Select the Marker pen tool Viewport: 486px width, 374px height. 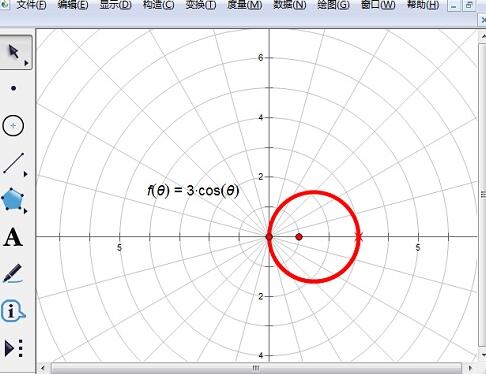pyautogui.click(x=13, y=274)
